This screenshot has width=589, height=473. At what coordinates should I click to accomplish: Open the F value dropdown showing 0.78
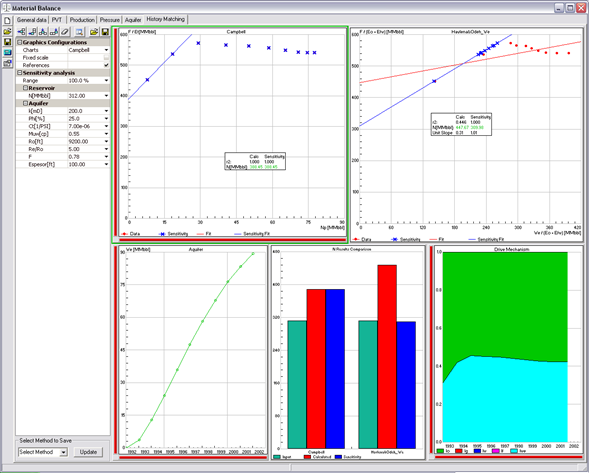click(x=106, y=157)
